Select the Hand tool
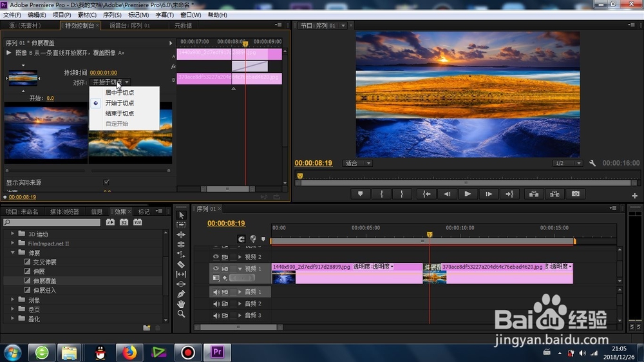 point(181,304)
